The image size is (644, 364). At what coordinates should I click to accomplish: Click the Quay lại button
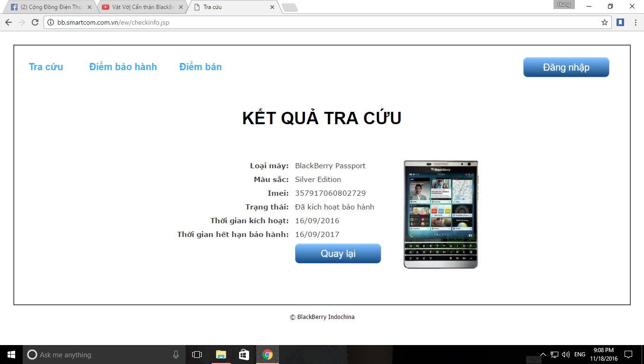tap(338, 253)
